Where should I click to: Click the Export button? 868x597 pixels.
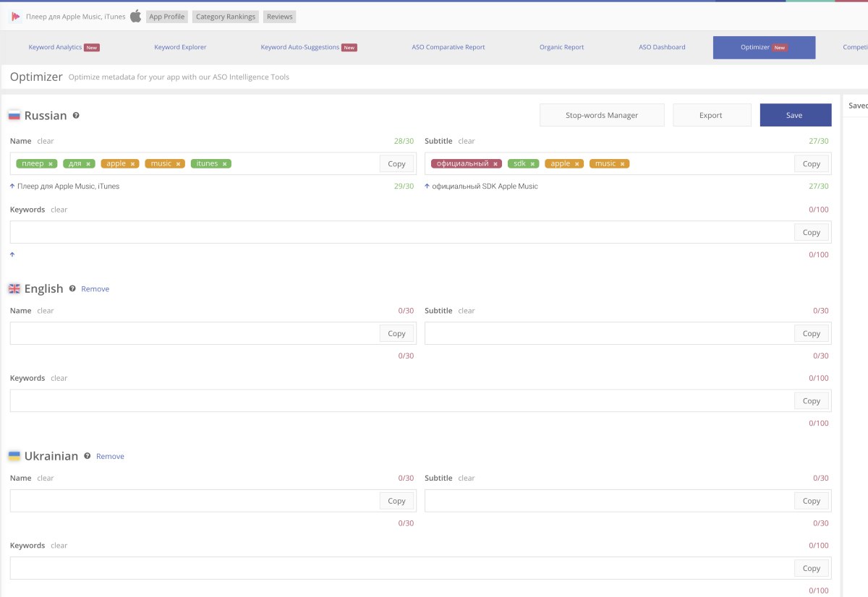[x=711, y=116]
